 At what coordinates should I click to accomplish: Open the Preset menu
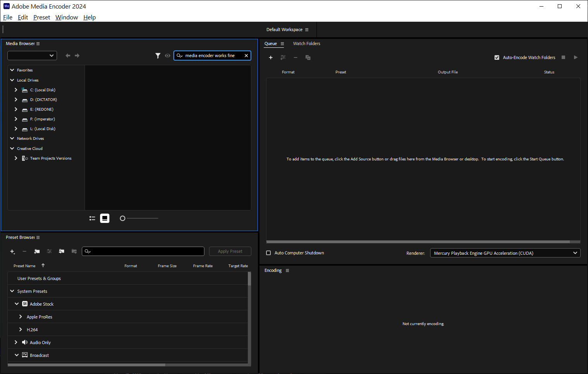point(42,17)
